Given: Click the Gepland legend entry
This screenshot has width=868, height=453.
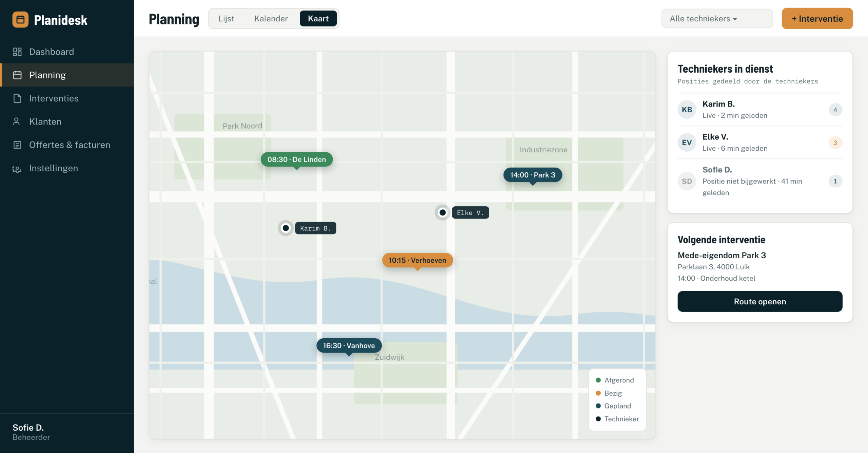Looking at the screenshot, I should tap(613, 406).
